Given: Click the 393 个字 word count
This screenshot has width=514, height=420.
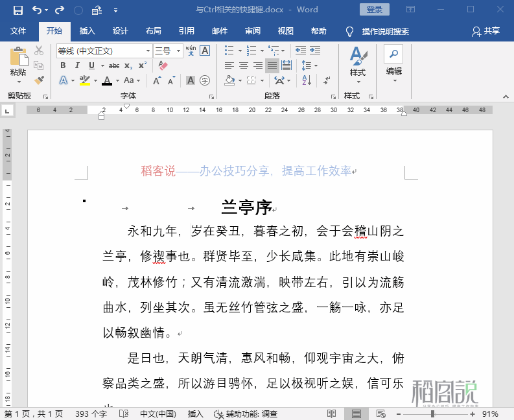Looking at the screenshot, I should [x=91, y=414].
